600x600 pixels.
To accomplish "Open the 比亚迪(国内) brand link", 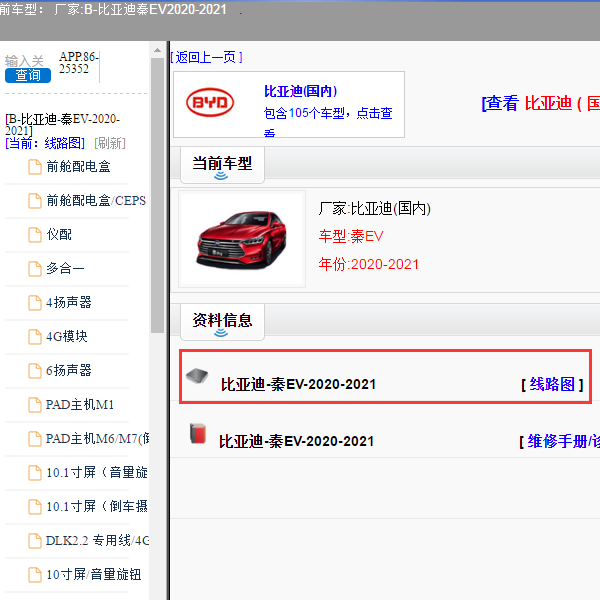I will [x=301, y=91].
